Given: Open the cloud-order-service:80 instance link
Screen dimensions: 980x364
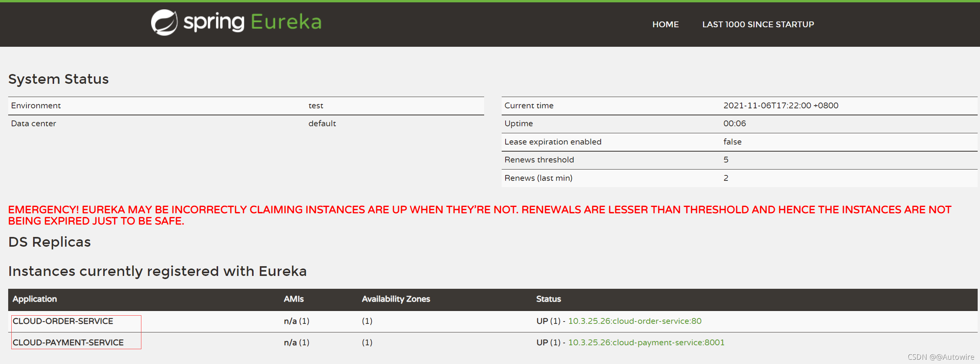Looking at the screenshot, I should coord(635,321).
